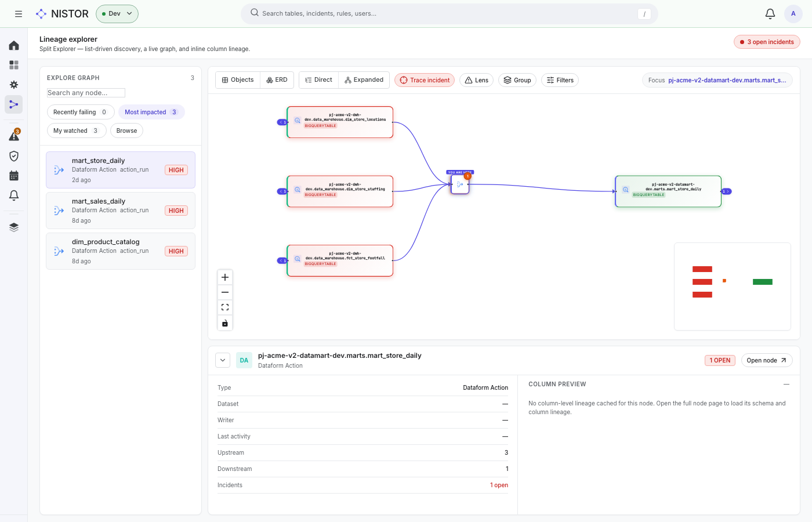The height and width of the screenshot is (522, 812).
Task: Open the gear sidebar icon
Action: click(14, 85)
